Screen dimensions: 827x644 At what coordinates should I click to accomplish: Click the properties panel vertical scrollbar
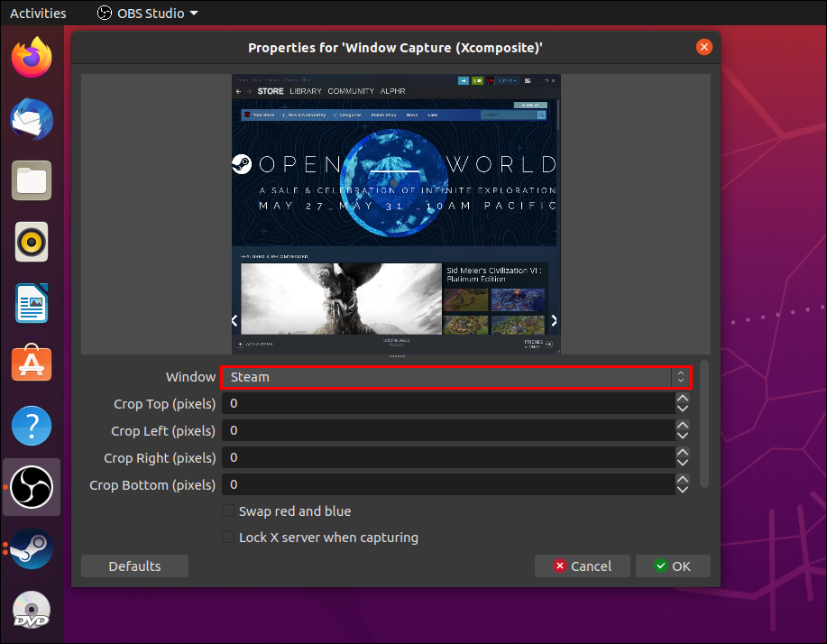pyautogui.click(x=704, y=424)
